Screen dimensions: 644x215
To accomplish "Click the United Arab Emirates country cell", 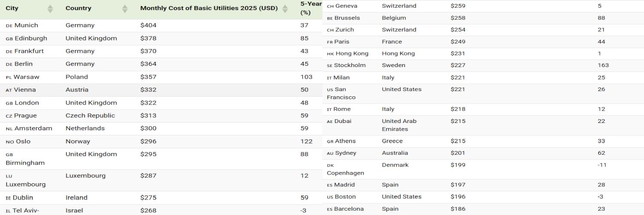I will coord(399,125).
